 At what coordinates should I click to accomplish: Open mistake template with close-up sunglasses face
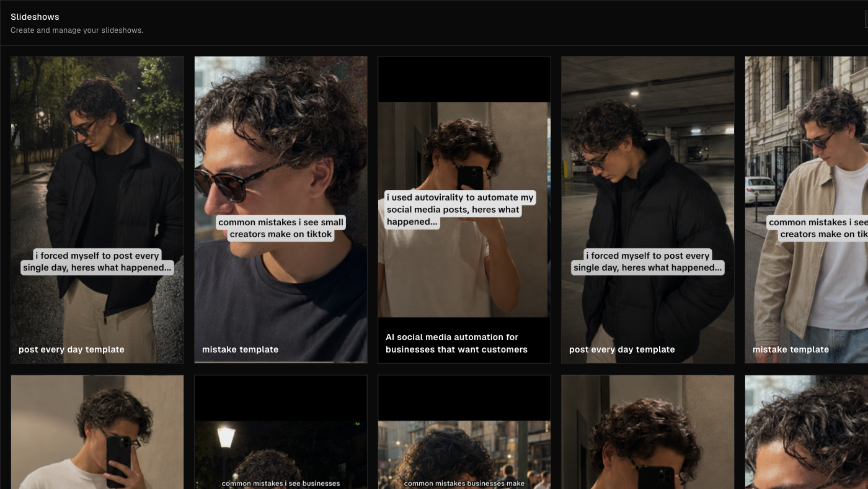pyautogui.click(x=281, y=210)
